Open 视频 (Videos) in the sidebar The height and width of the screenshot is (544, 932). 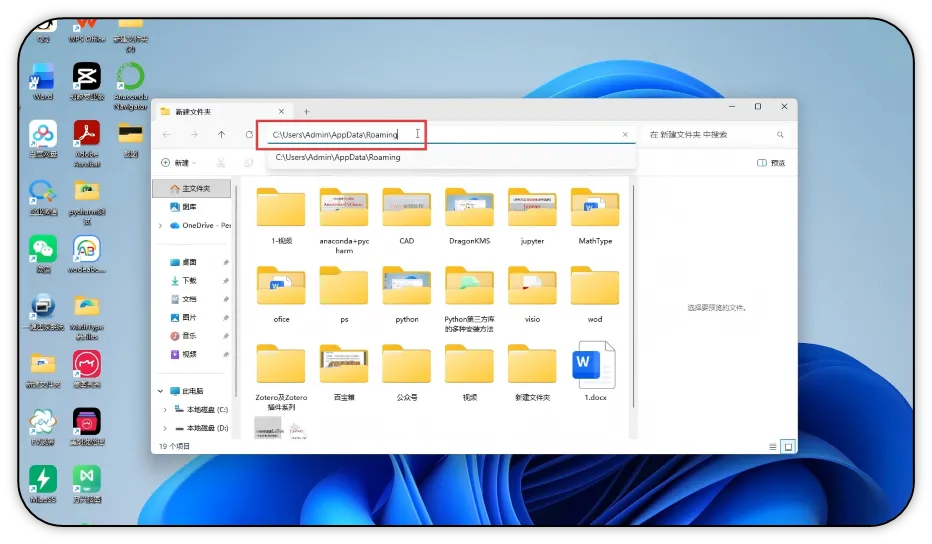coord(184,354)
